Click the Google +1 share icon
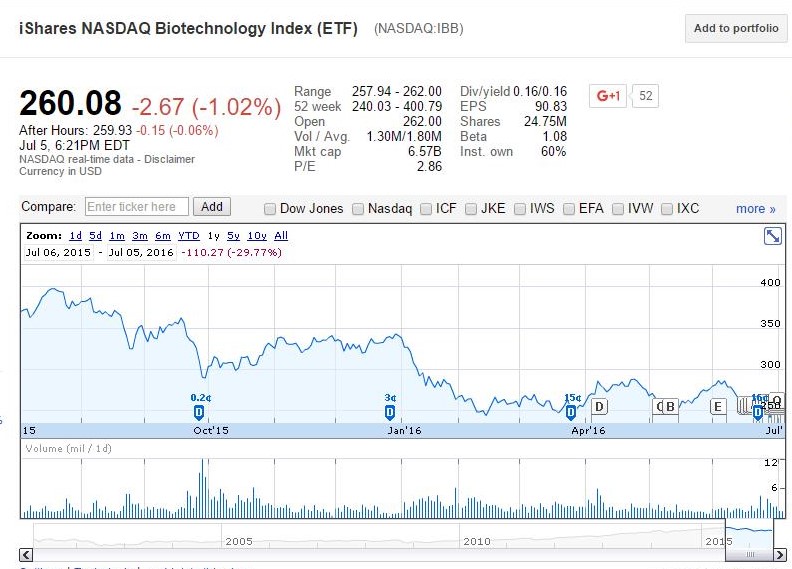Screen dimensions: 792x569 pos(608,95)
